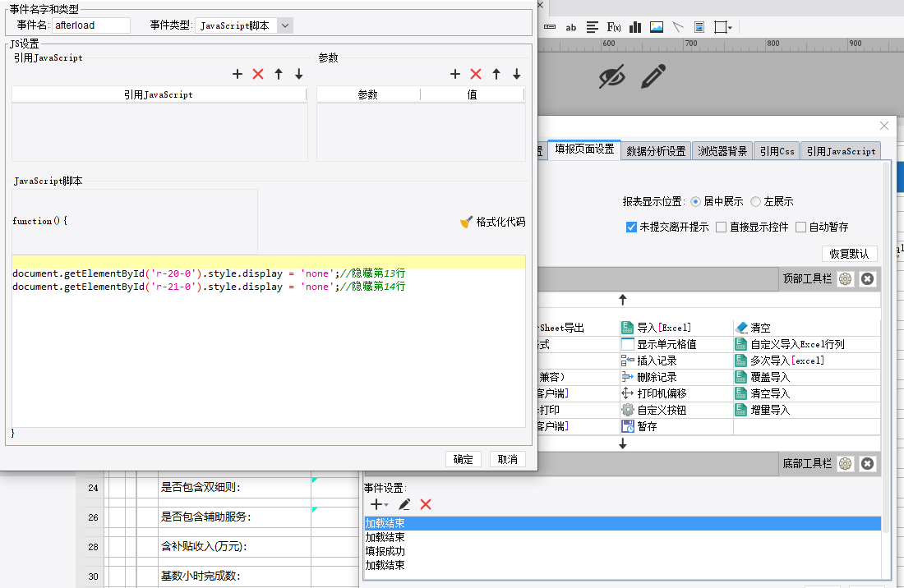Switch to the 引用Css tab
Image resolution: width=904 pixels, height=588 pixels.
pyautogui.click(x=776, y=151)
